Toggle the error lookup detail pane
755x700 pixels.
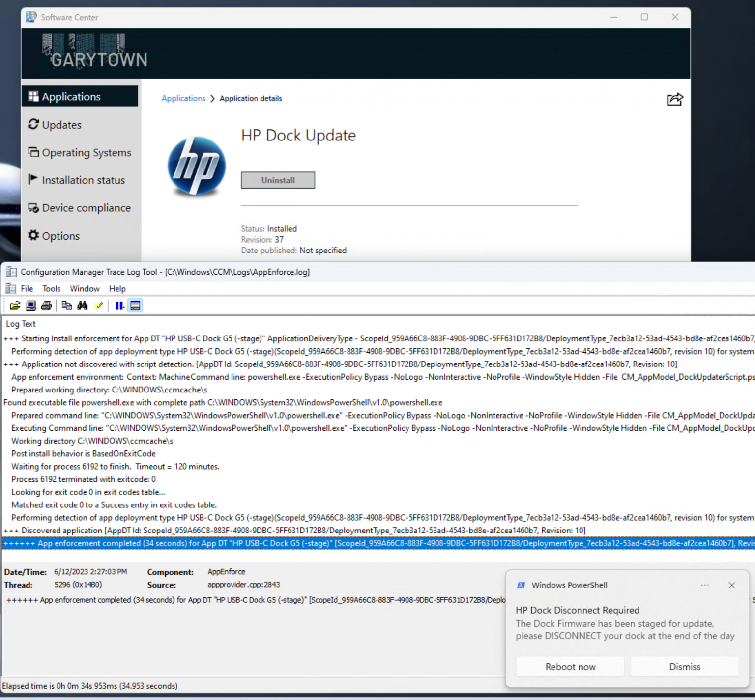coord(135,306)
